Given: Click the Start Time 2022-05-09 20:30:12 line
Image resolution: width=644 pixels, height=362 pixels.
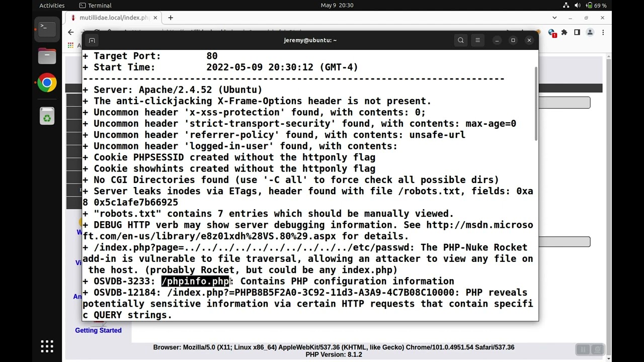Looking at the screenshot, I should 220,67.
